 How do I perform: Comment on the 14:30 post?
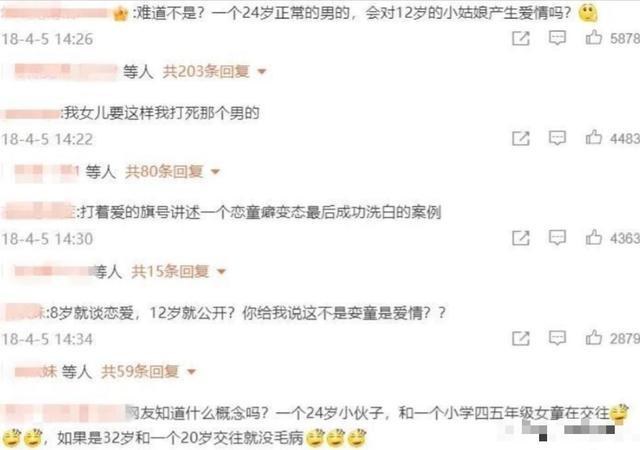[557, 238]
